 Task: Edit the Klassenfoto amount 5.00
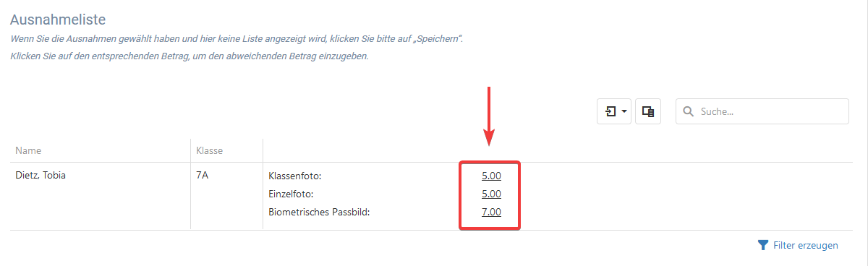point(491,176)
